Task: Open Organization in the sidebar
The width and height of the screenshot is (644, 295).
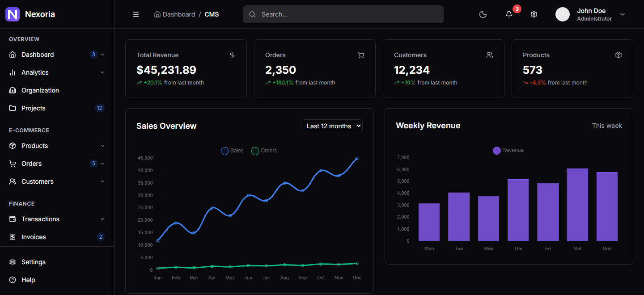Action: [x=57, y=90]
